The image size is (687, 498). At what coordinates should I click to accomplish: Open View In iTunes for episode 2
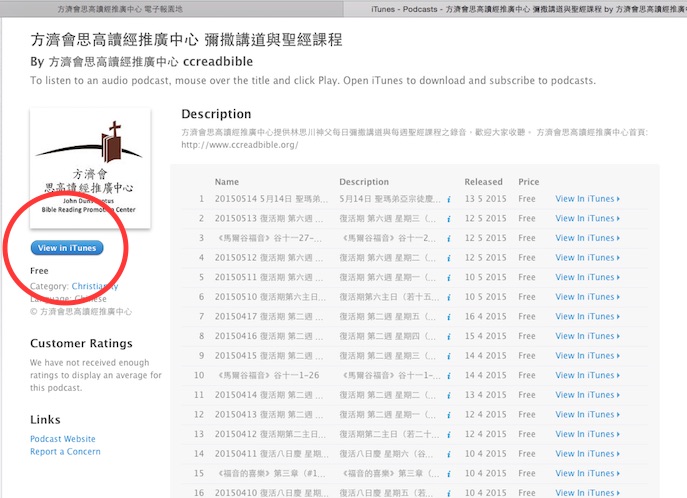click(x=588, y=219)
